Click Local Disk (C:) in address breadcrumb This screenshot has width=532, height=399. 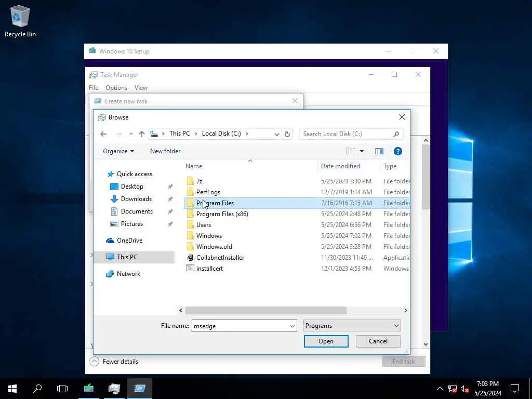tap(221, 134)
